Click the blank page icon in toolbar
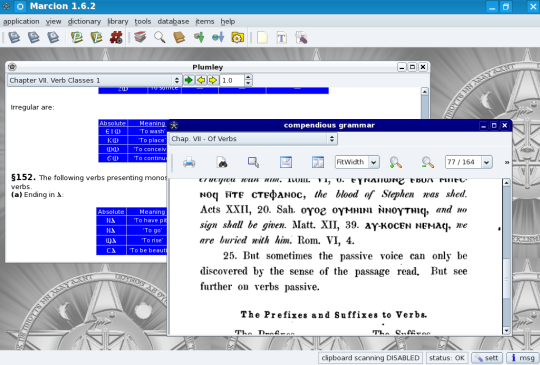The height and width of the screenshot is (365, 540). click(262, 37)
